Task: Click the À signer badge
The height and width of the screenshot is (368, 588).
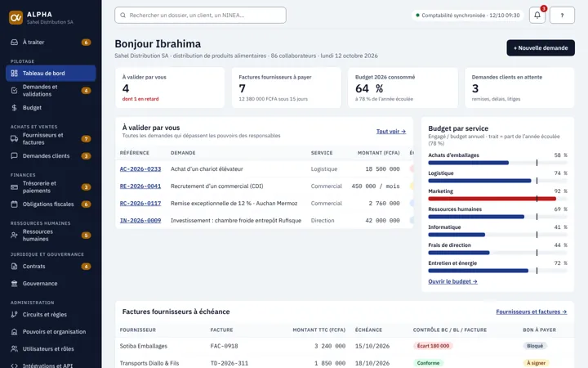Action: (536, 363)
